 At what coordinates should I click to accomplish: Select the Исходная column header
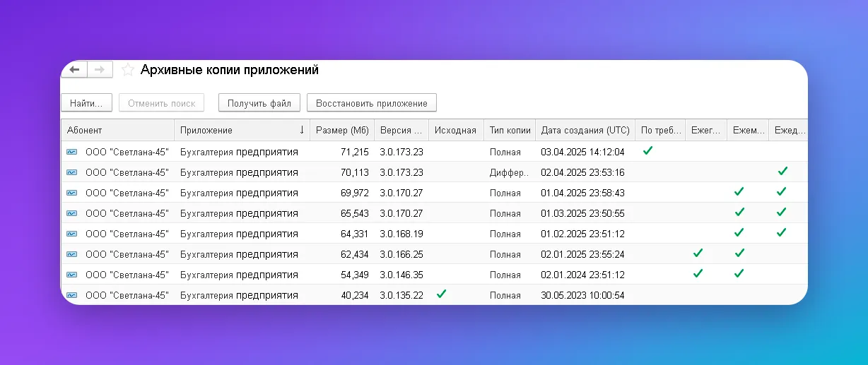click(456, 130)
